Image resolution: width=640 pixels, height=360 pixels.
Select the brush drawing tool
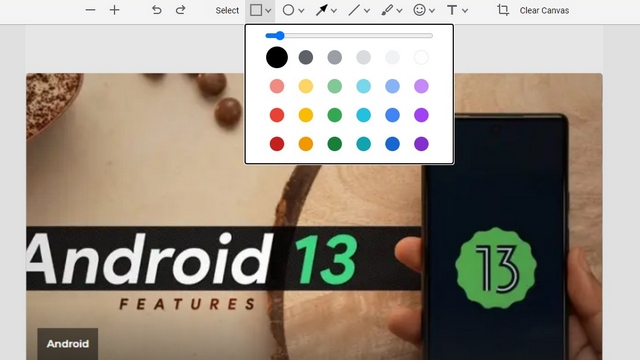tap(387, 10)
